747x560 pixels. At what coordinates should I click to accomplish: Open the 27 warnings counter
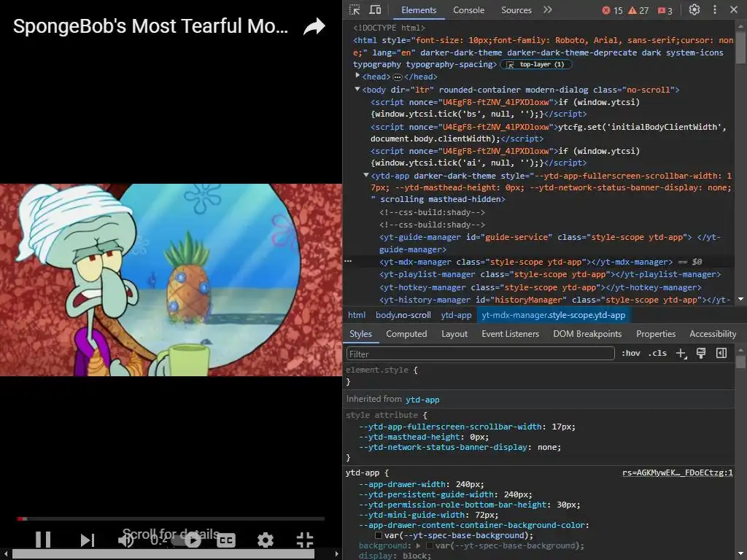(x=638, y=10)
